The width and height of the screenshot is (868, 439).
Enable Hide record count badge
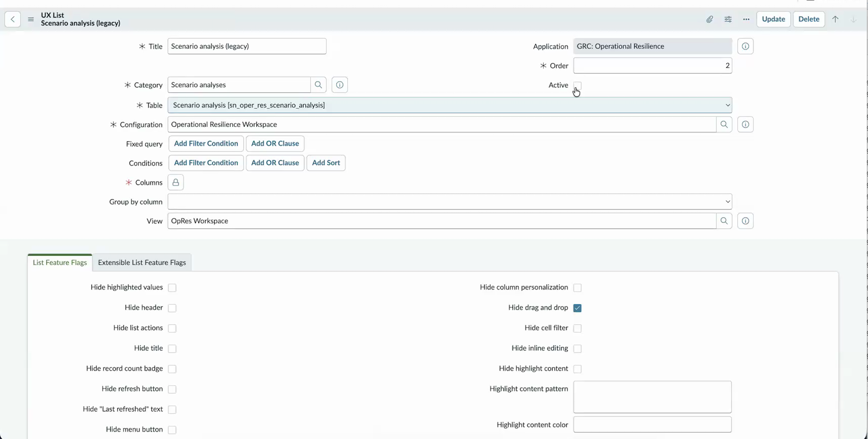click(172, 368)
